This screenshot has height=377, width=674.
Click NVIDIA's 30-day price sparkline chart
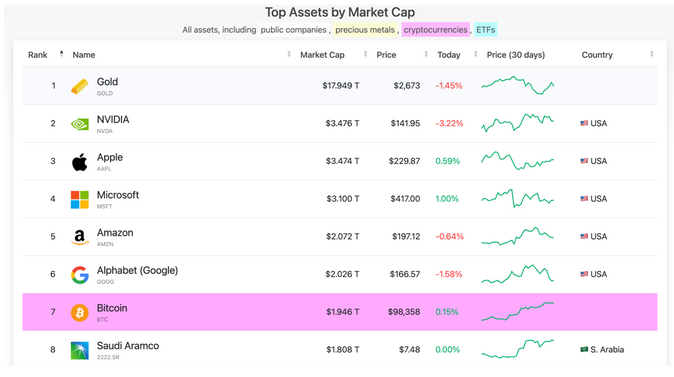click(518, 123)
